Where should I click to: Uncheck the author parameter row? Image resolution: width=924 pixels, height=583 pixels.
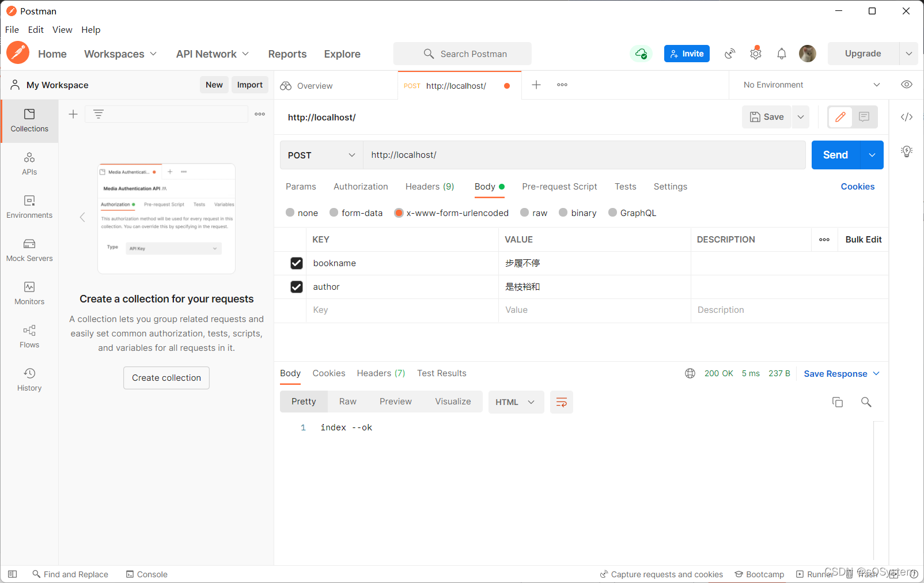point(297,287)
